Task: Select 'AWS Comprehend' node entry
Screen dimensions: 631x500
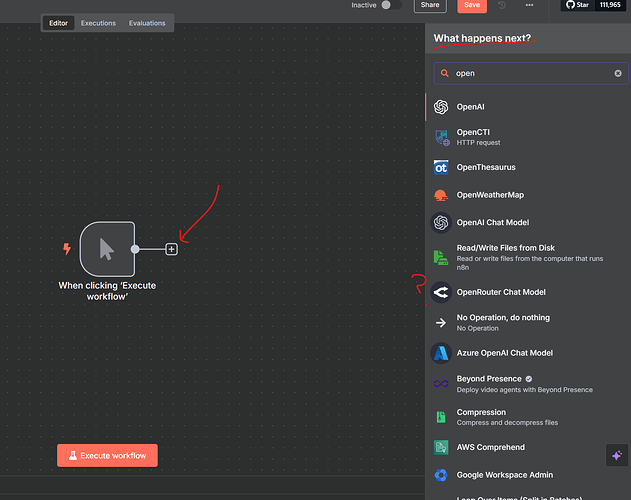Action: tap(528, 447)
